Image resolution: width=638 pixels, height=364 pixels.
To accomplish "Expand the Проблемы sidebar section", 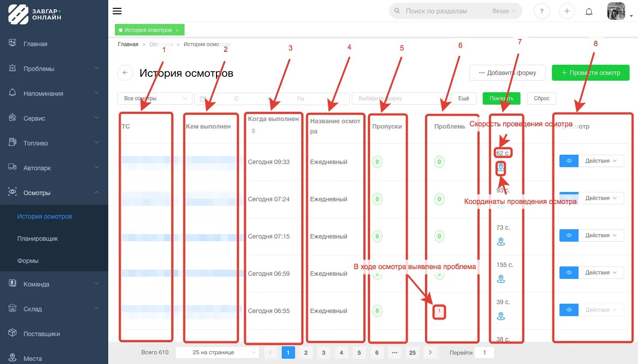I will tap(54, 69).
